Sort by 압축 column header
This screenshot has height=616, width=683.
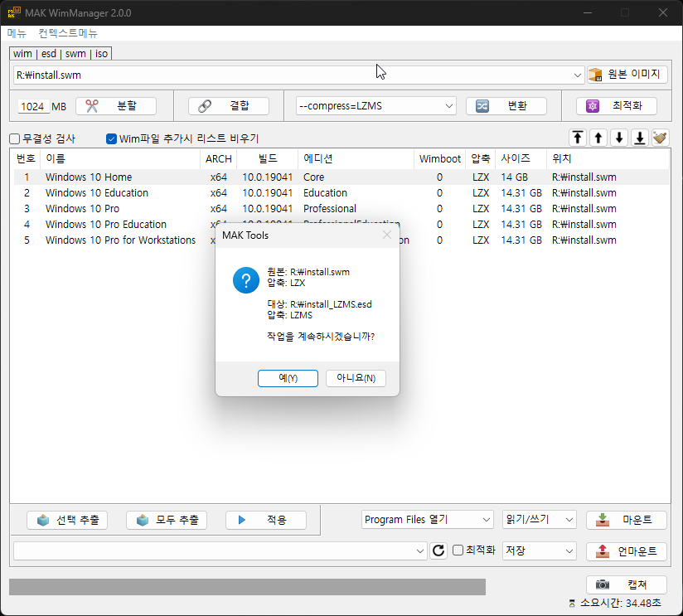click(x=481, y=158)
